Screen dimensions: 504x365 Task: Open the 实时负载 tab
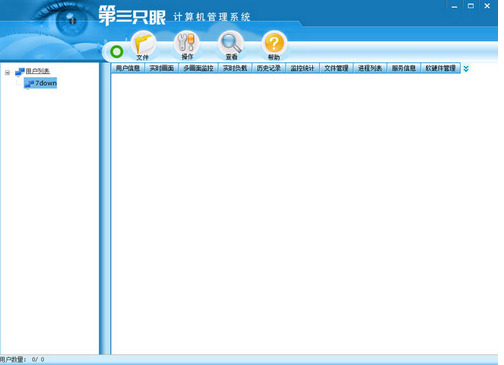tap(235, 68)
